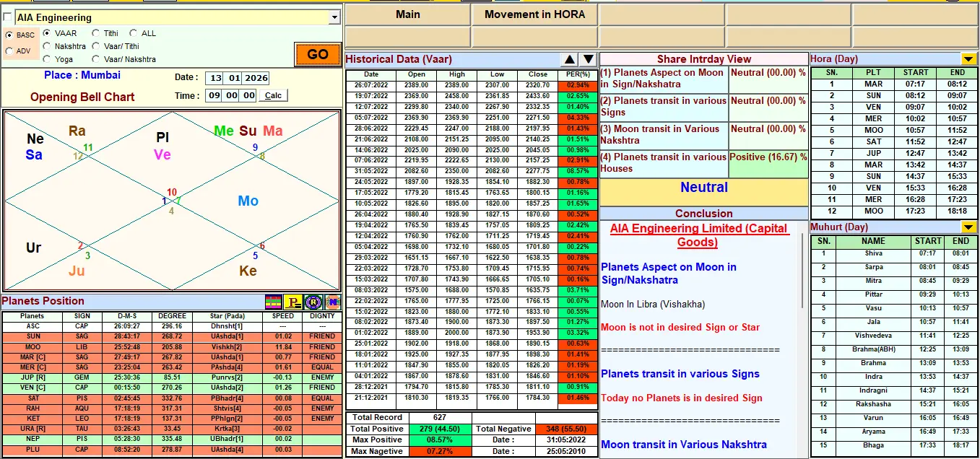Click the N icon in Planets Position header
This screenshot has width=980, height=459.
point(331,302)
